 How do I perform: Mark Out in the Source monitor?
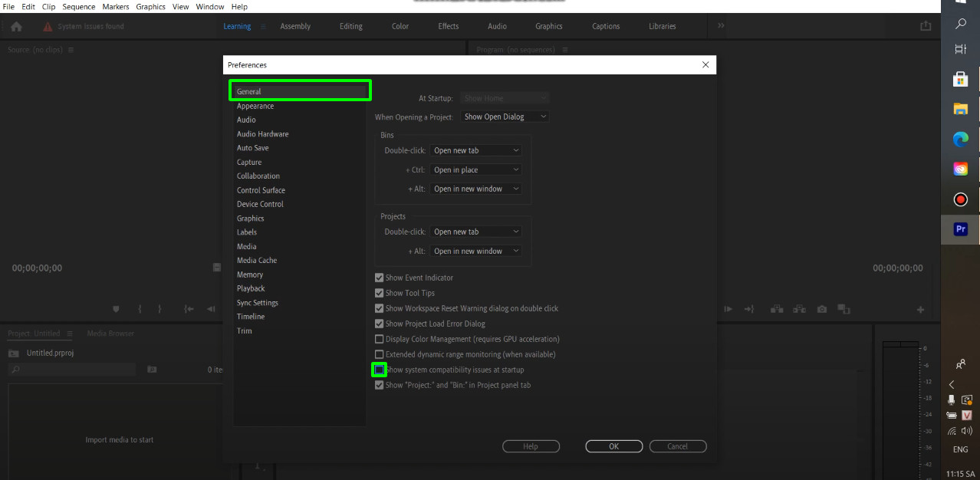click(159, 309)
